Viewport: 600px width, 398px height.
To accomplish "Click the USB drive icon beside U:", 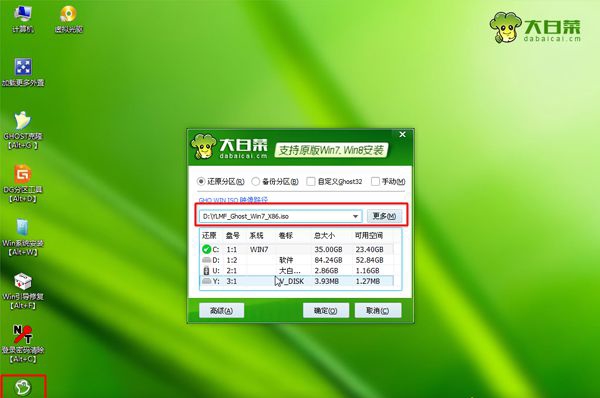I will 207,271.
